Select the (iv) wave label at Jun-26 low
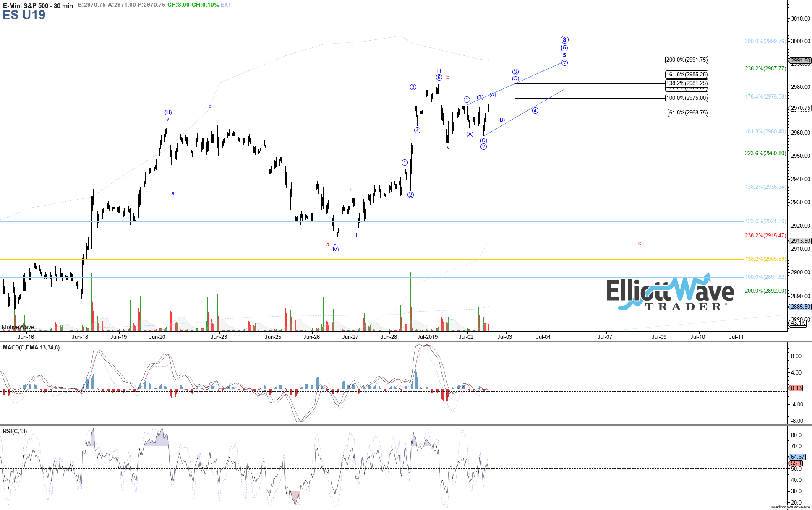Viewport: 812px width, 510px height. (x=335, y=250)
